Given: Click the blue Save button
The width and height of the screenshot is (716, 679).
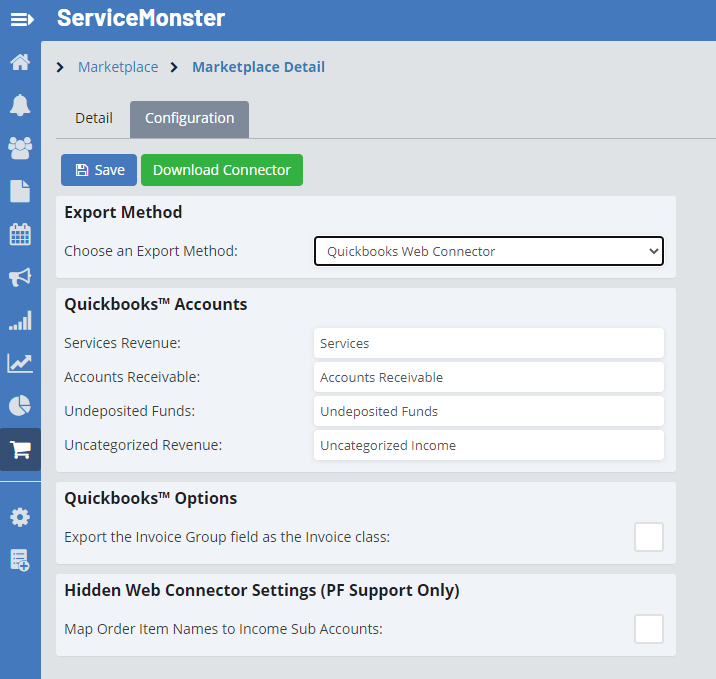Looking at the screenshot, I should (99, 170).
